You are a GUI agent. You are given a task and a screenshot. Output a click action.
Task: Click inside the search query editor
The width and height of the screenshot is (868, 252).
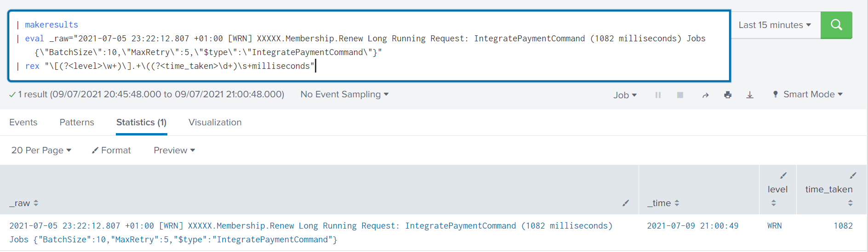point(369,45)
